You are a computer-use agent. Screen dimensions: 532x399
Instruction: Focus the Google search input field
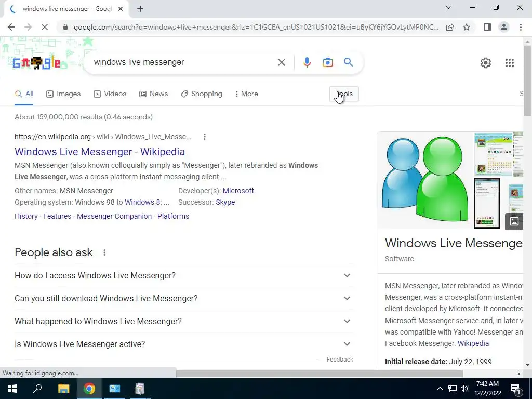(x=182, y=62)
